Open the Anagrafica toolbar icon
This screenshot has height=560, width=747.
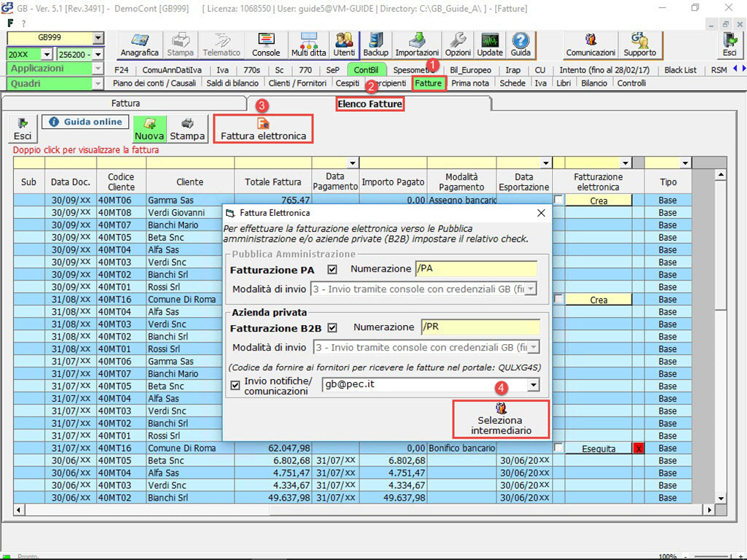[139, 45]
